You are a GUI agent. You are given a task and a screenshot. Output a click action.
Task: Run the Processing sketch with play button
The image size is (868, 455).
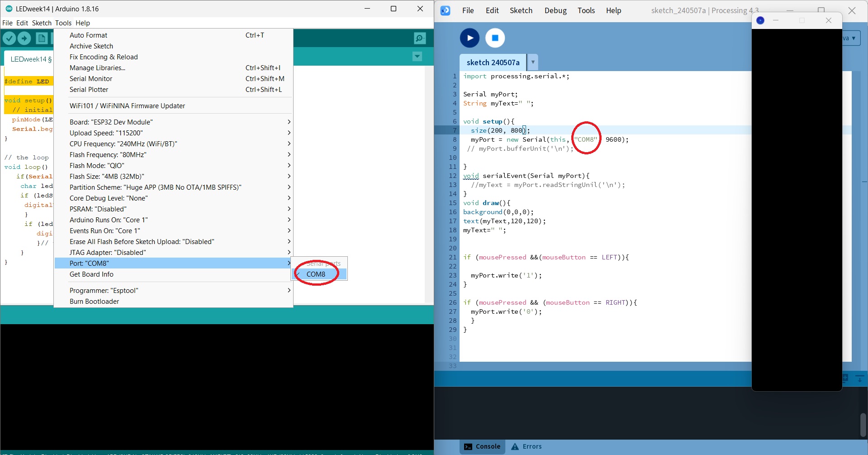pos(470,38)
